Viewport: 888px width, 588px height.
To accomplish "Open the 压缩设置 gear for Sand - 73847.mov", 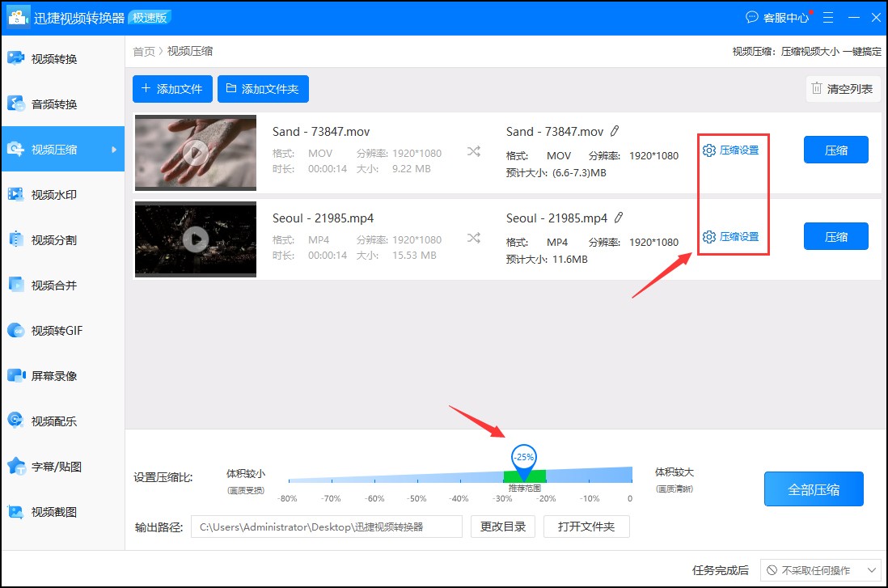I will (x=732, y=150).
